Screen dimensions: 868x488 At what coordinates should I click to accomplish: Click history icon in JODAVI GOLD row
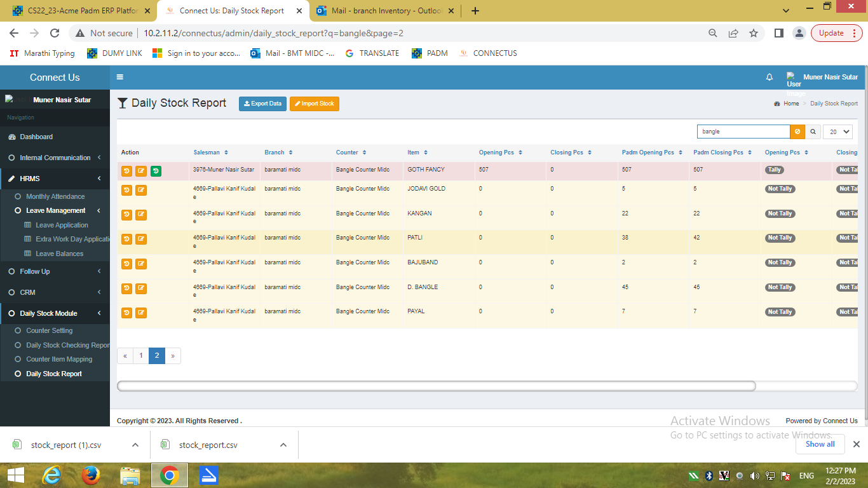click(x=126, y=189)
